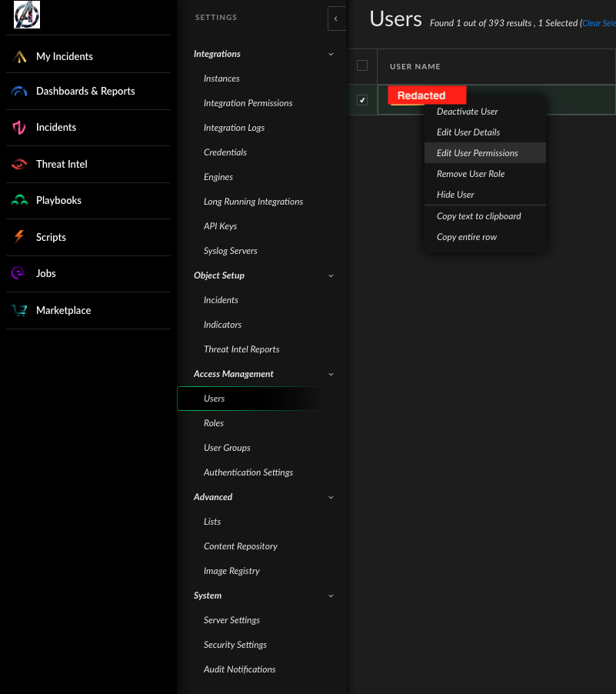Screen dimensions: 616x694
Task: Open the Marketplace cart icon
Action: point(20,310)
